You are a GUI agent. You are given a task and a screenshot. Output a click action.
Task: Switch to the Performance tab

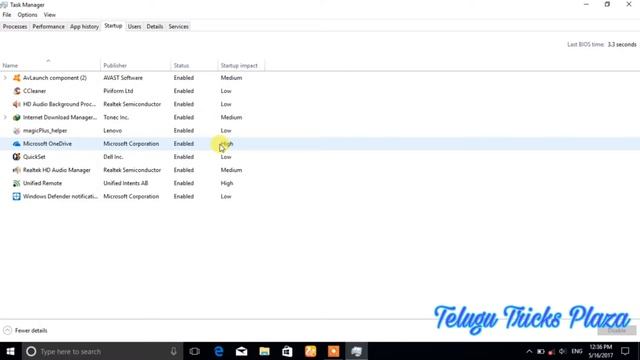point(49,27)
